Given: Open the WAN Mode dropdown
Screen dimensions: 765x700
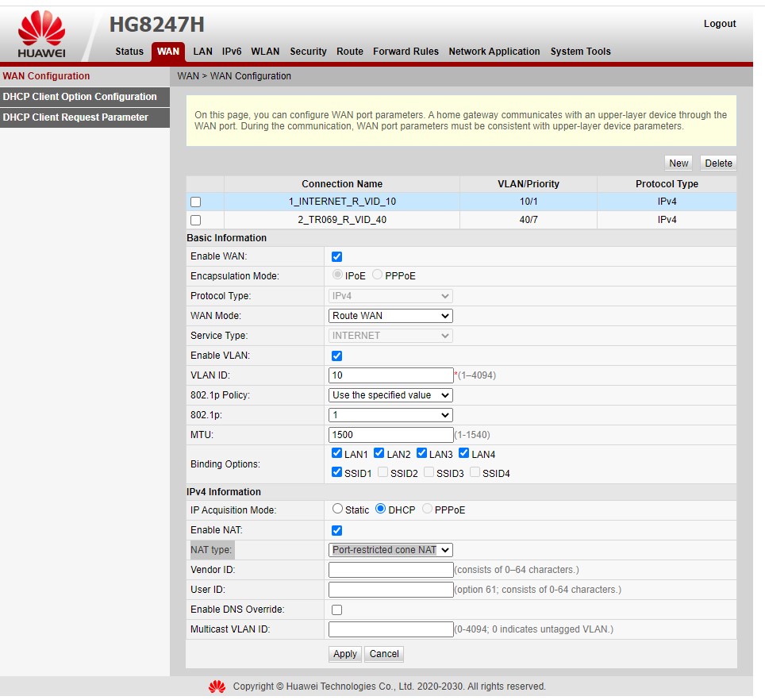Looking at the screenshot, I should click(390, 316).
